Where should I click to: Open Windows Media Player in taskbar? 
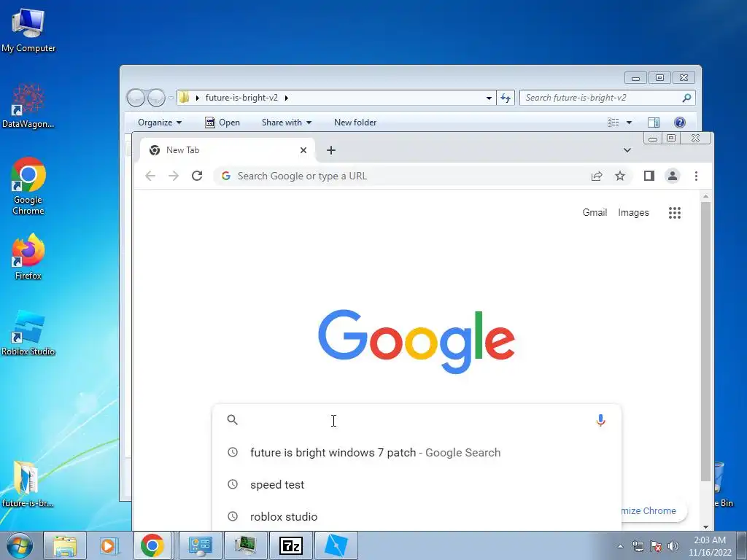(x=108, y=545)
